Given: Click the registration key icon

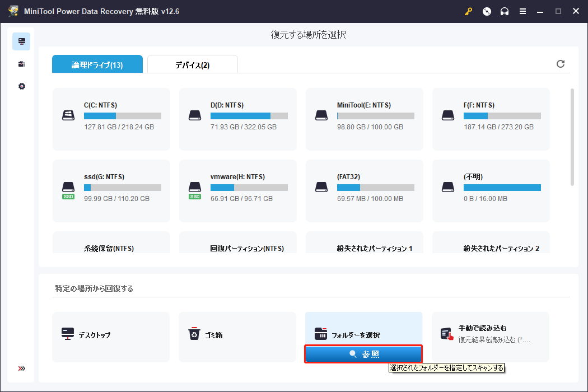Looking at the screenshot, I should (468, 11).
